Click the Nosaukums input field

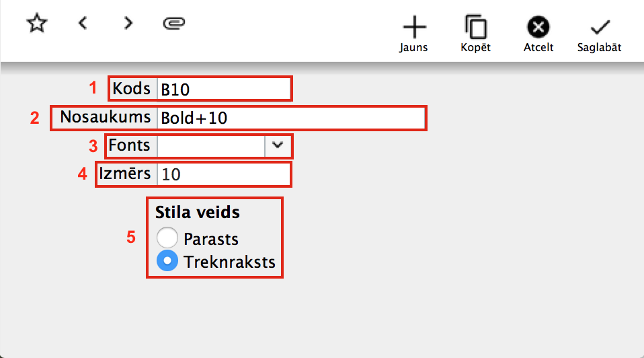click(x=290, y=118)
